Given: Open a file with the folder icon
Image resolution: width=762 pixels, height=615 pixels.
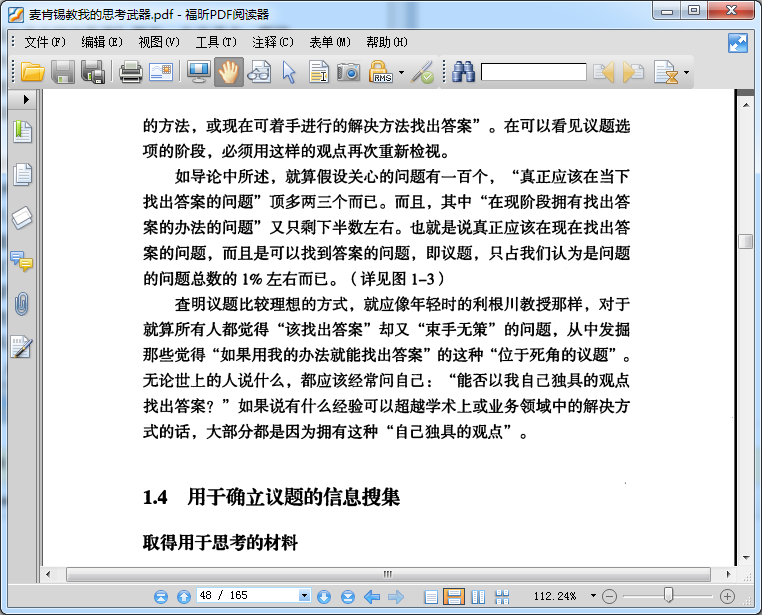Looking at the screenshot, I should 33,72.
